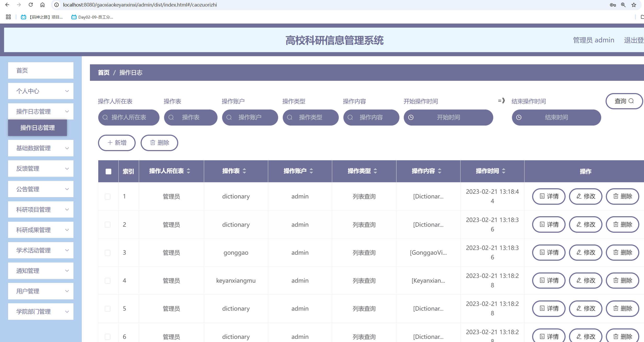644x342 pixels.
Task: Focus the 操作账户 search input
Action: (x=250, y=117)
